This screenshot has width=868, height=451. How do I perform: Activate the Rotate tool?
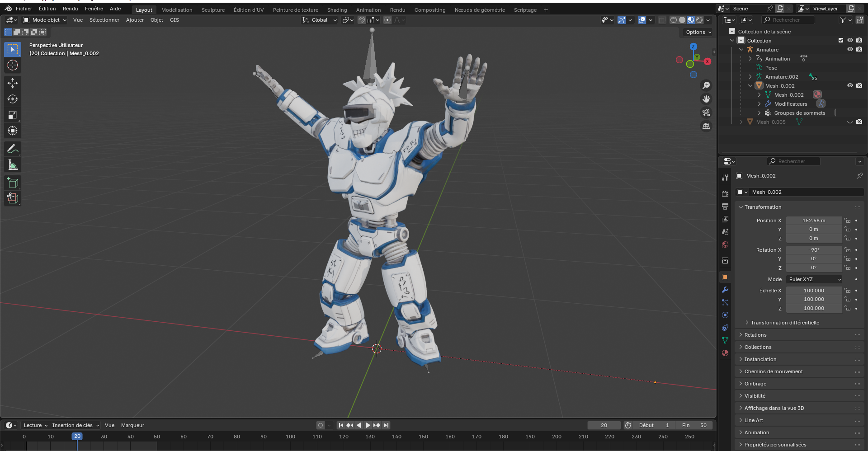click(13, 99)
